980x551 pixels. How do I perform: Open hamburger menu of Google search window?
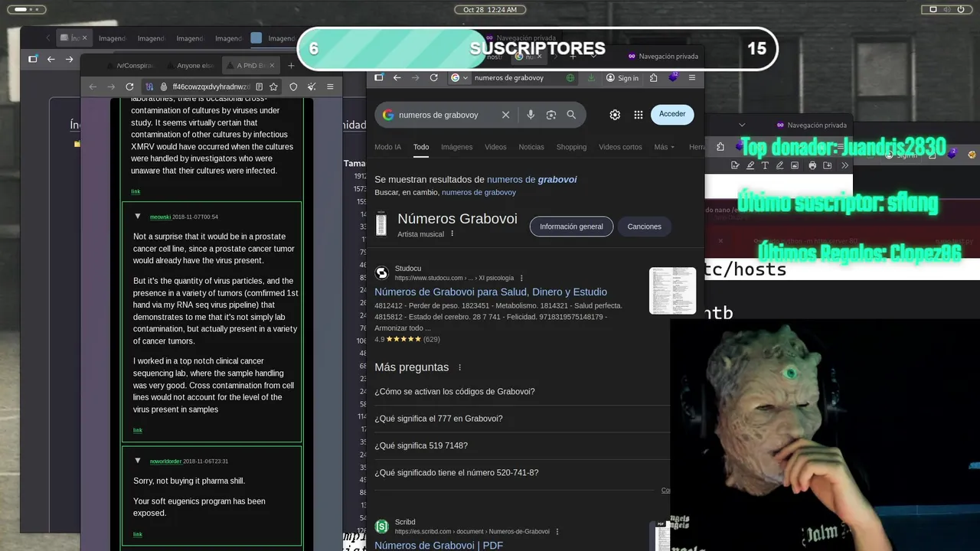692,77
